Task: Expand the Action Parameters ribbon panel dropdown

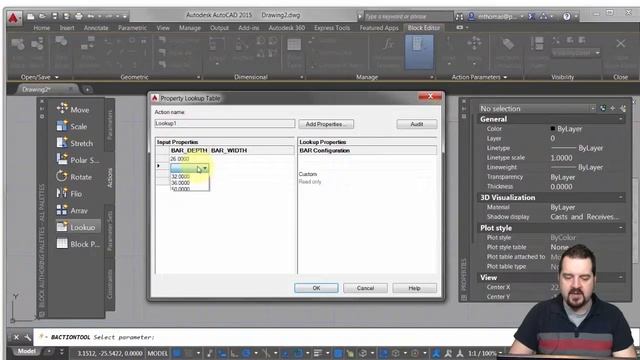Action: 505,77
